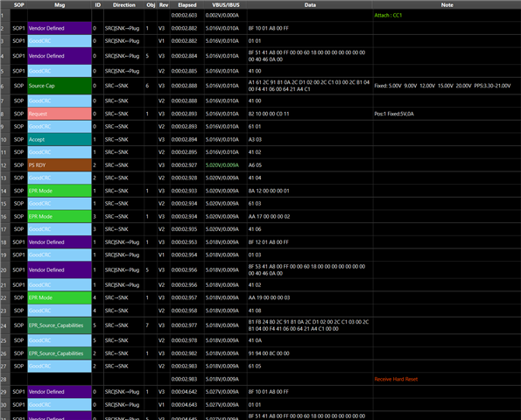This screenshot has width=521, height=420.
Task: Click the Direction column header
Action: tap(124, 4)
